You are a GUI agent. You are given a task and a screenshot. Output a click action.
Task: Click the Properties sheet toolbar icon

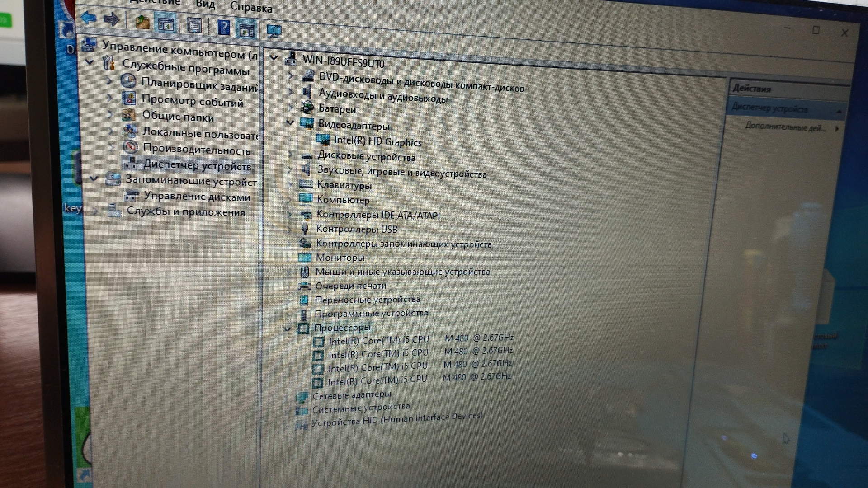pos(194,25)
